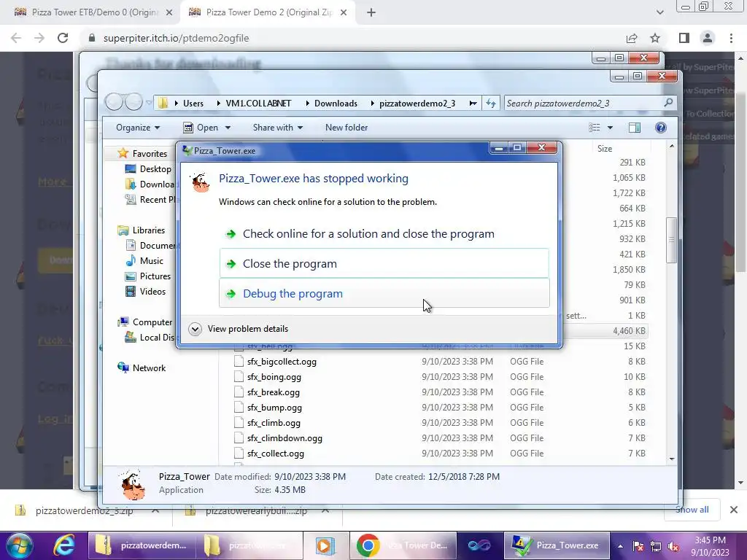The height and width of the screenshot is (560, 747).
Task: Go forward in Chrome
Action: (39, 38)
